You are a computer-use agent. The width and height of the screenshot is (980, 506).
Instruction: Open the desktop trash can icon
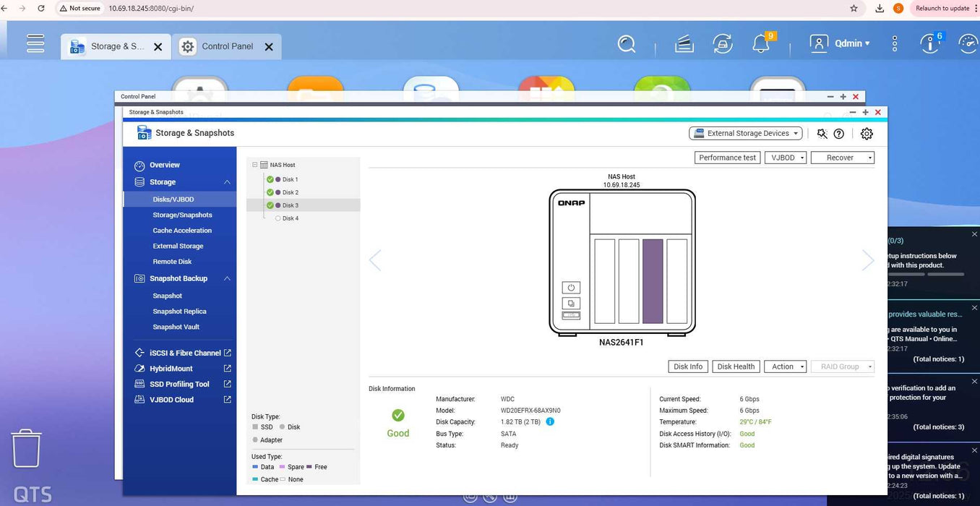point(26,448)
